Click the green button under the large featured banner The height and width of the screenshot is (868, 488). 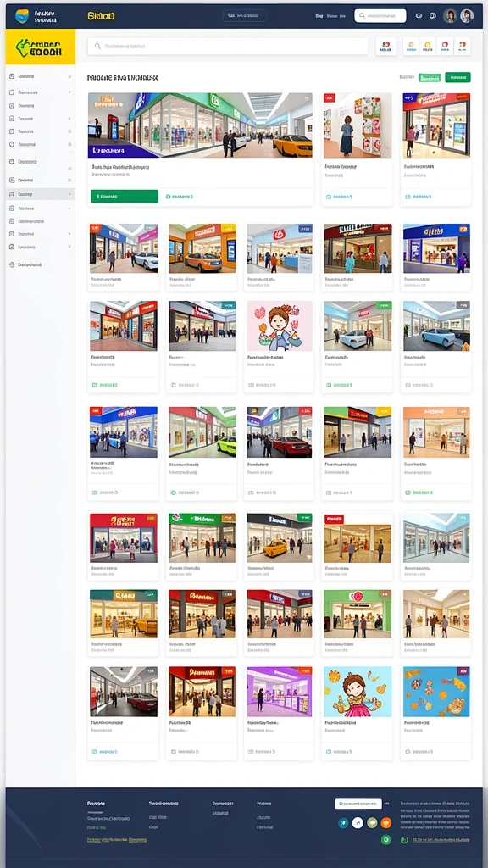click(x=125, y=197)
